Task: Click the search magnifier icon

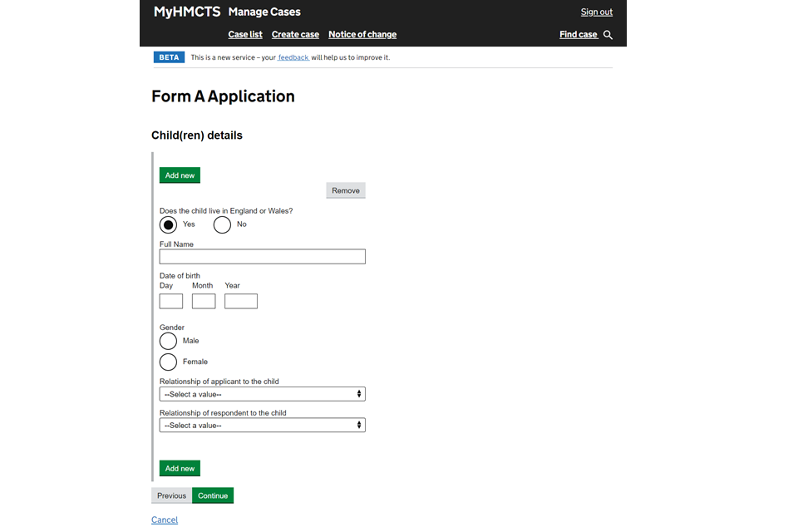Action: (x=608, y=35)
